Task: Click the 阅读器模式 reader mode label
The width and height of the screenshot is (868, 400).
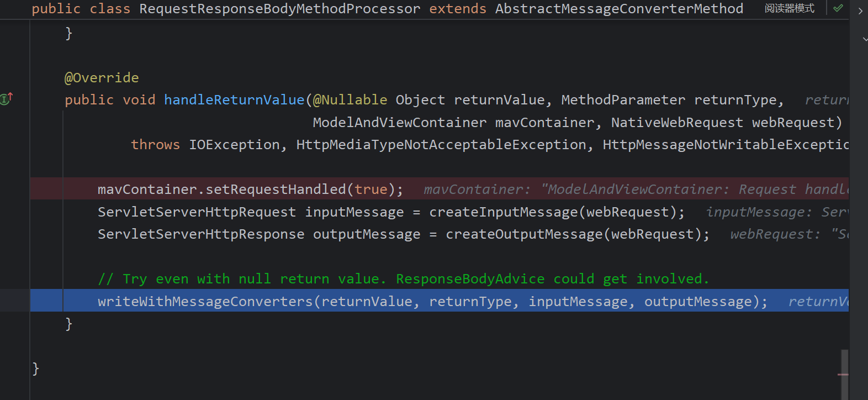Action: point(790,8)
